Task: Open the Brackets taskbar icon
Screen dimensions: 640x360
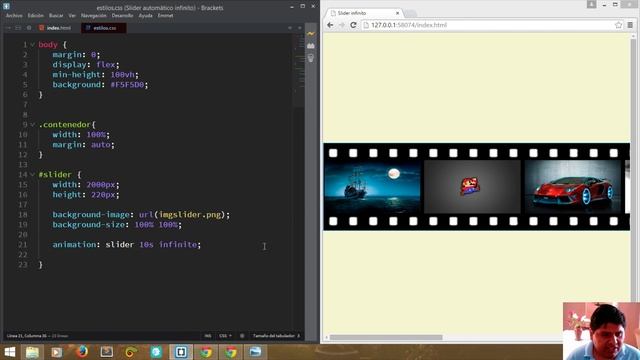Action: [x=181, y=352]
